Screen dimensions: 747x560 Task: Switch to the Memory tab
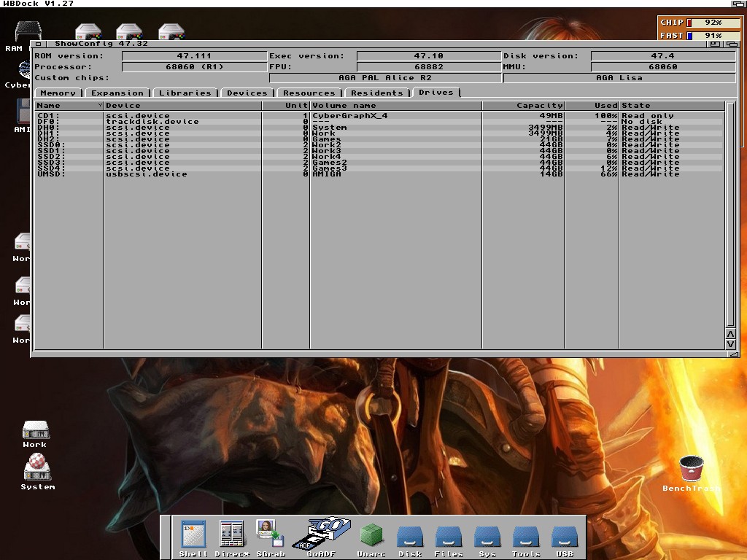coord(58,93)
